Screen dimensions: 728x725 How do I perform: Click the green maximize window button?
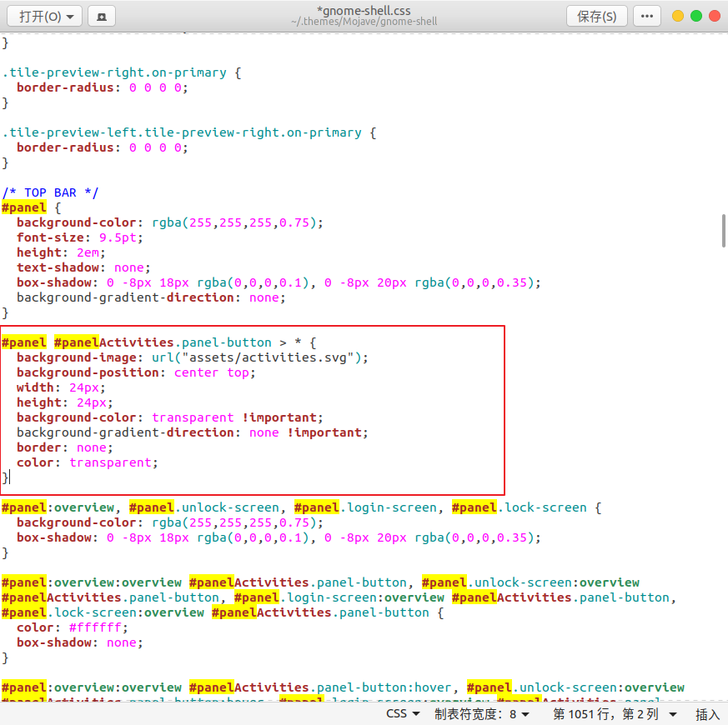tap(696, 16)
